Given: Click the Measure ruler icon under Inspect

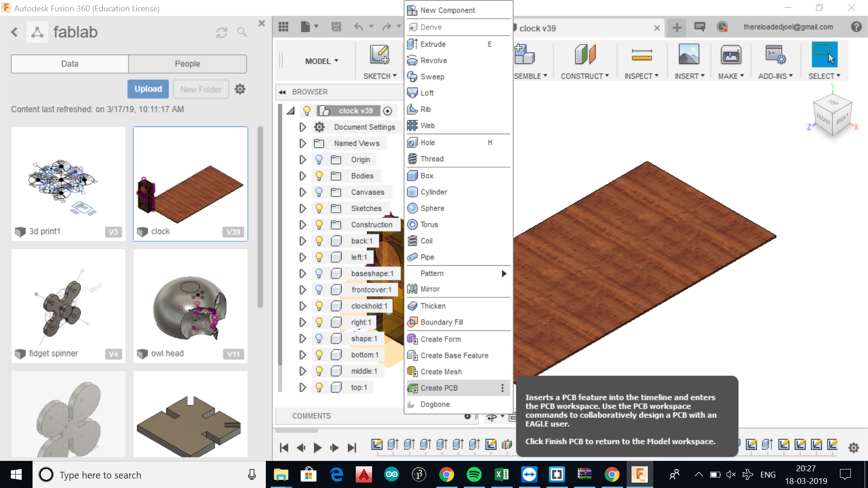Looking at the screenshot, I should coord(642,55).
